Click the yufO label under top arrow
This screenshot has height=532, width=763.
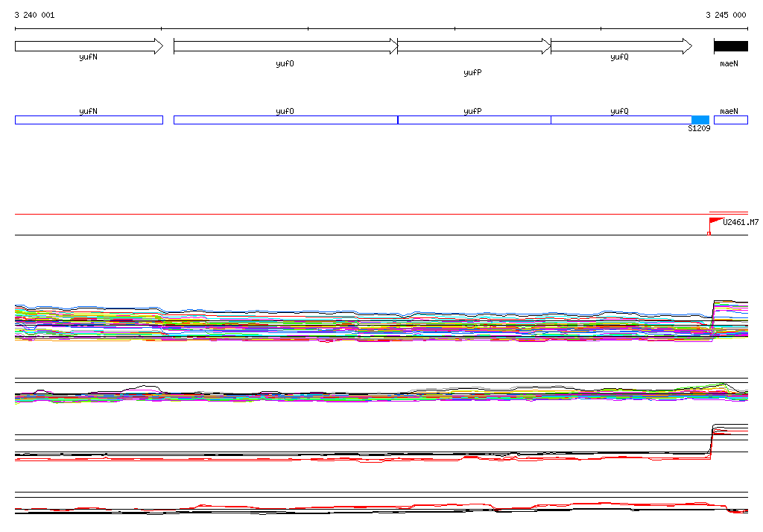pyautogui.click(x=285, y=64)
